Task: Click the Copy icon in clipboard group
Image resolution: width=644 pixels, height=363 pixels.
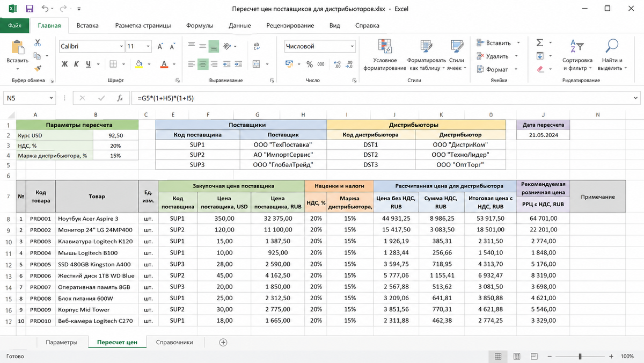Action: pos(38,56)
